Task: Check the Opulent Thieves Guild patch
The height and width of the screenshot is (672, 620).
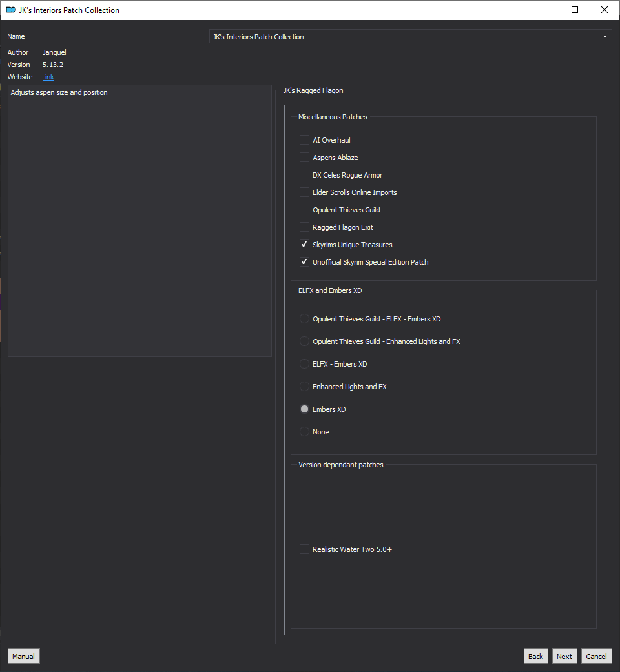Action: 304,210
